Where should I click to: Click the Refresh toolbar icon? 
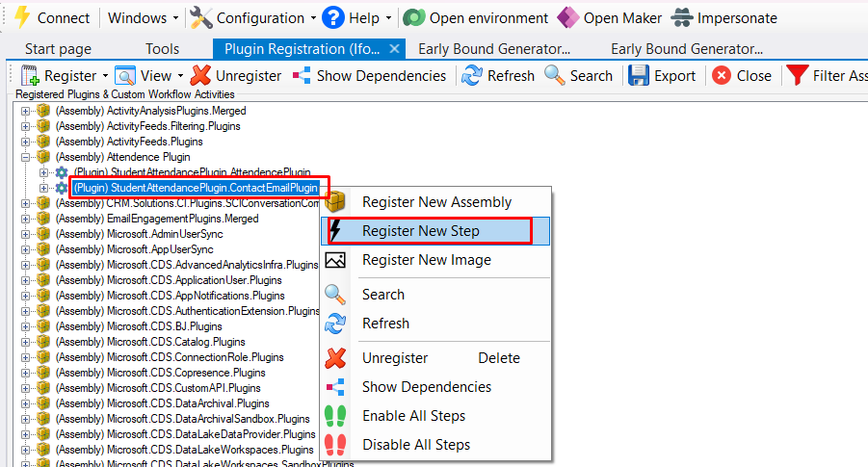coord(472,75)
